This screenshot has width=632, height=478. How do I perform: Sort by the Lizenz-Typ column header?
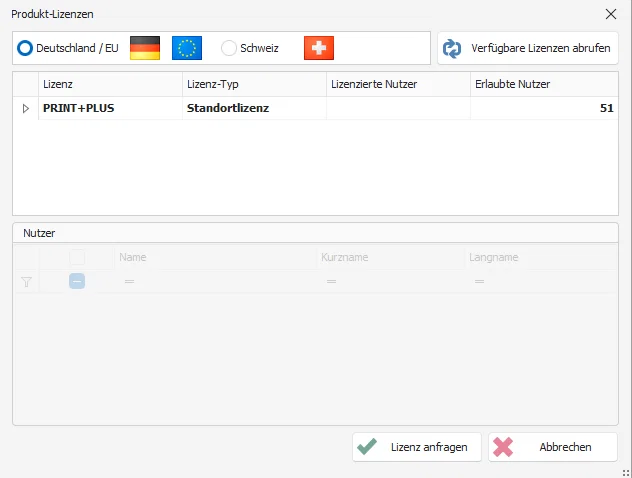(x=254, y=84)
